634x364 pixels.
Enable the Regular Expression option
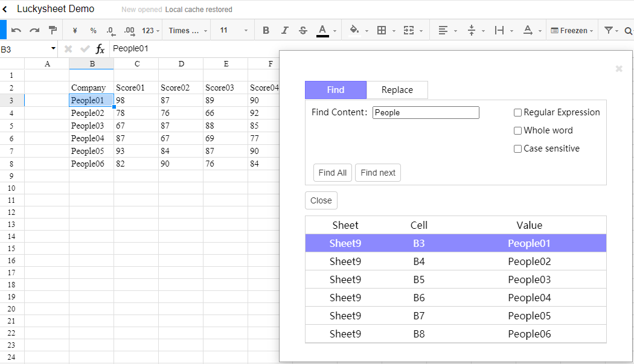pyautogui.click(x=517, y=112)
